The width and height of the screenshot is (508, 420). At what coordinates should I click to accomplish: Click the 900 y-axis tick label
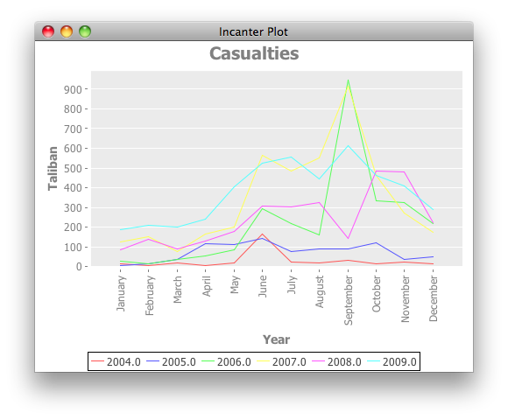click(x=73, y=89)
